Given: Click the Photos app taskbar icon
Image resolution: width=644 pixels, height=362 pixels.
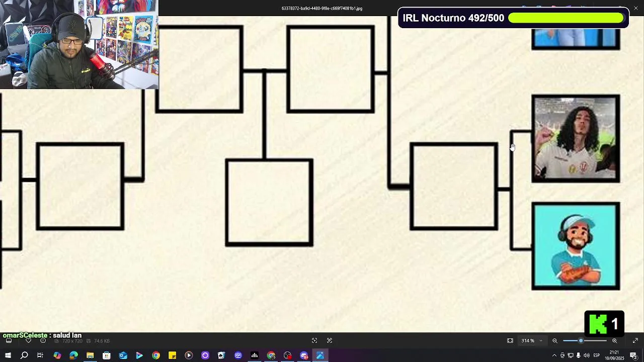Looking at the screenshot, I should [320, 356].
